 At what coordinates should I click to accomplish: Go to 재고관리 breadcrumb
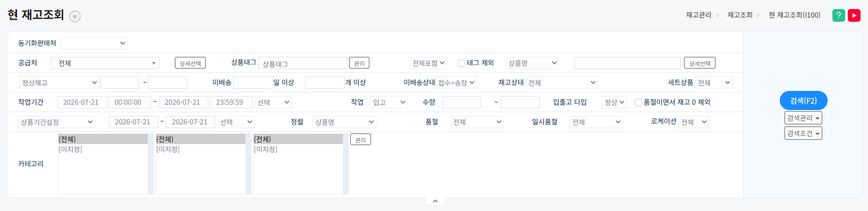698,15
